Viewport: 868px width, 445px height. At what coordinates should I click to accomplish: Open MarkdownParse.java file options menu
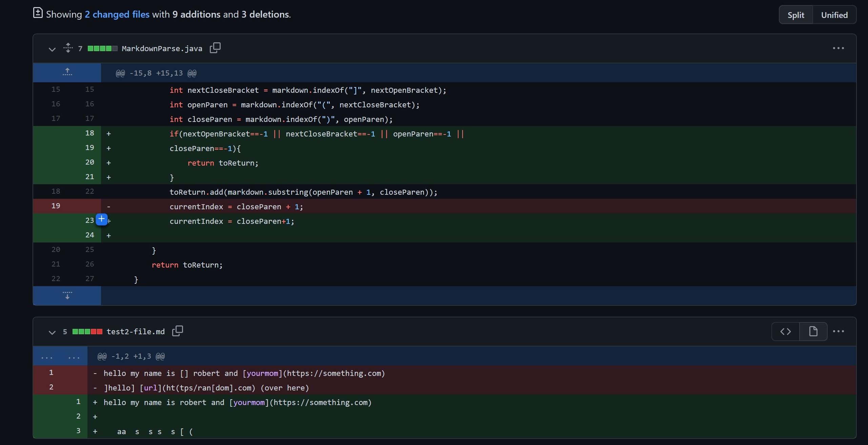pyautogui.click(x=838, y=48)
